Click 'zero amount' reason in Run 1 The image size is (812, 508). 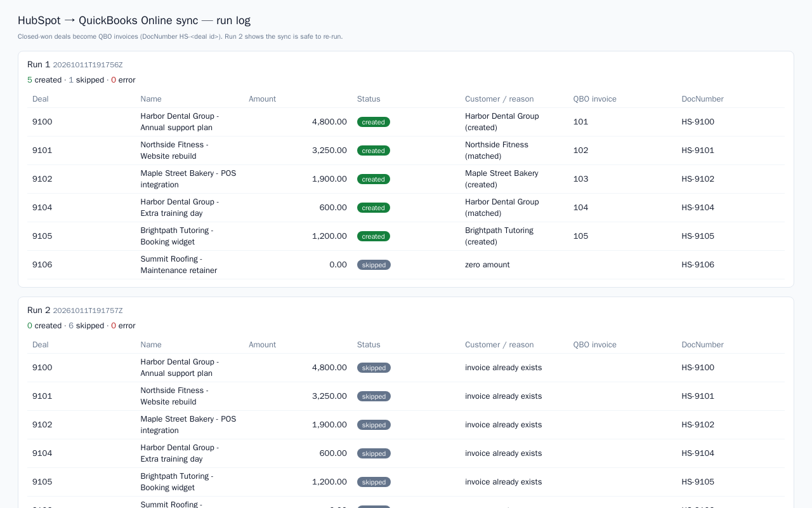click(x=487, y=265)
